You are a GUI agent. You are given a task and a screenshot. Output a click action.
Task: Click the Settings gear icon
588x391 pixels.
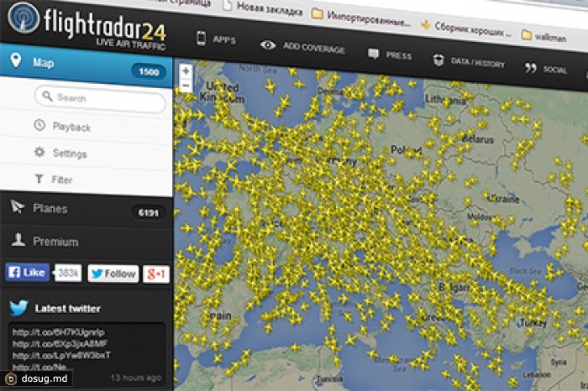point(39,152)
